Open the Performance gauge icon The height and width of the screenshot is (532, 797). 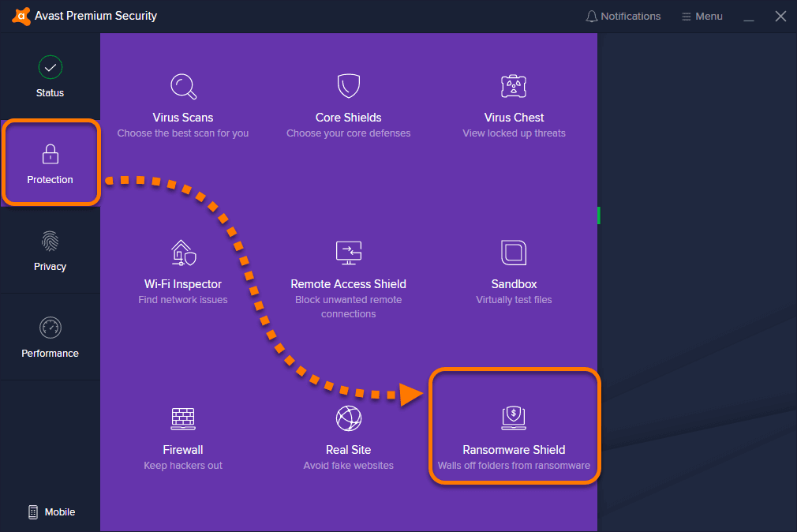coord(51,328)
